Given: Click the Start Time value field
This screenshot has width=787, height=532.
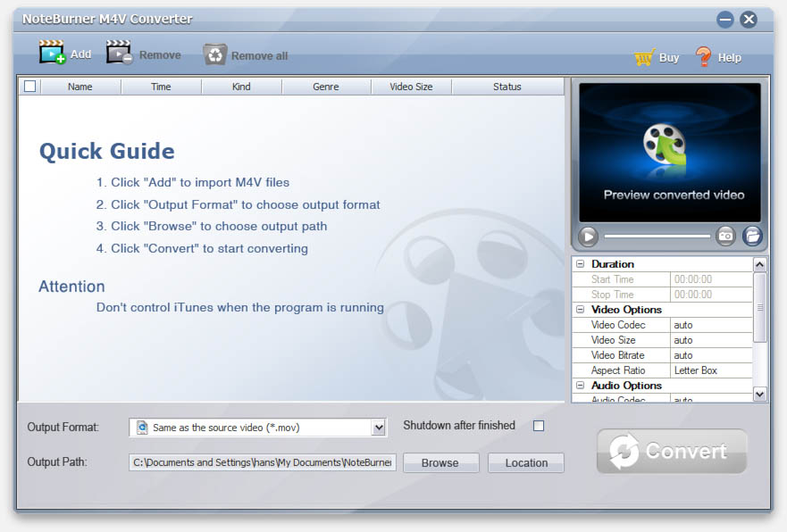Looking at the screenshot, I should (x=711, y=279).
